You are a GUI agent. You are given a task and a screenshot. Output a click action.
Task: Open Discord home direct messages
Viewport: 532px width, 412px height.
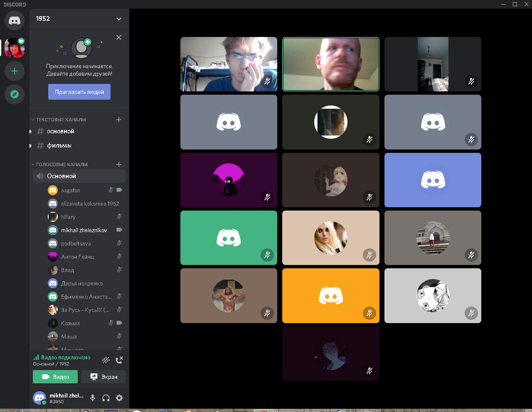pyautogui.click(x=15, y=20)
